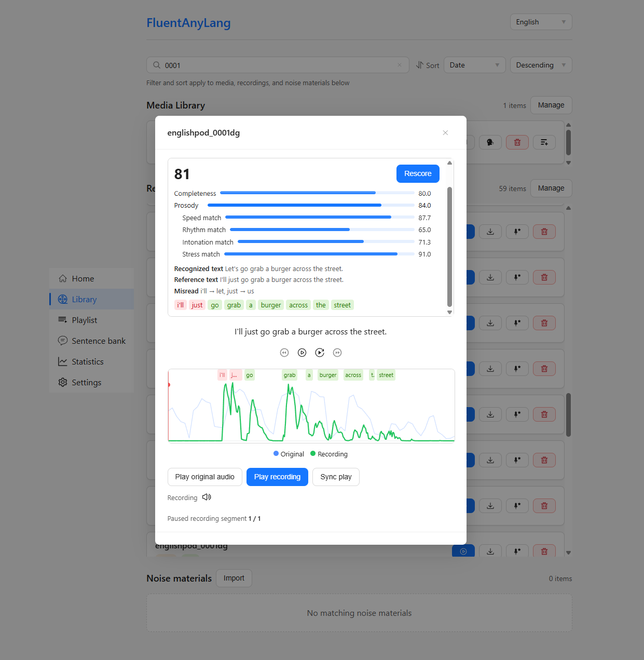This screenshot has height=660, width=644.
Task: Click the replay loop icon under the sentence
Action: pos(320,353)
